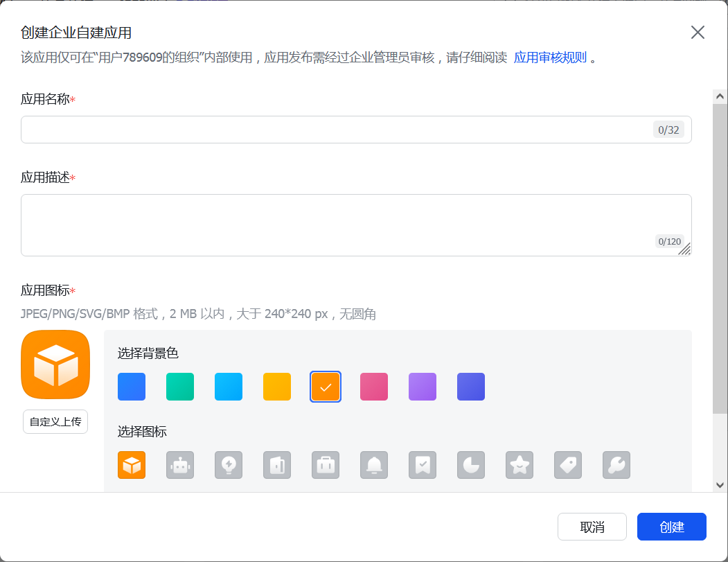Click the selected orange background swatch
The image size is (728, 562).
(x=326, y=387)
